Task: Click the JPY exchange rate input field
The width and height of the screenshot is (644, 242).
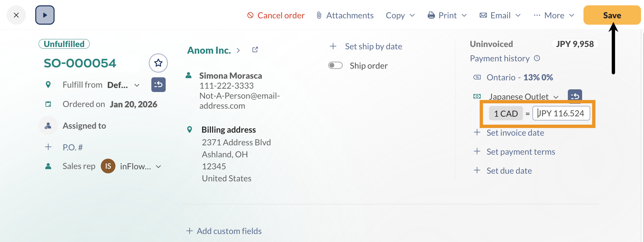Action: tap(561, 113)
